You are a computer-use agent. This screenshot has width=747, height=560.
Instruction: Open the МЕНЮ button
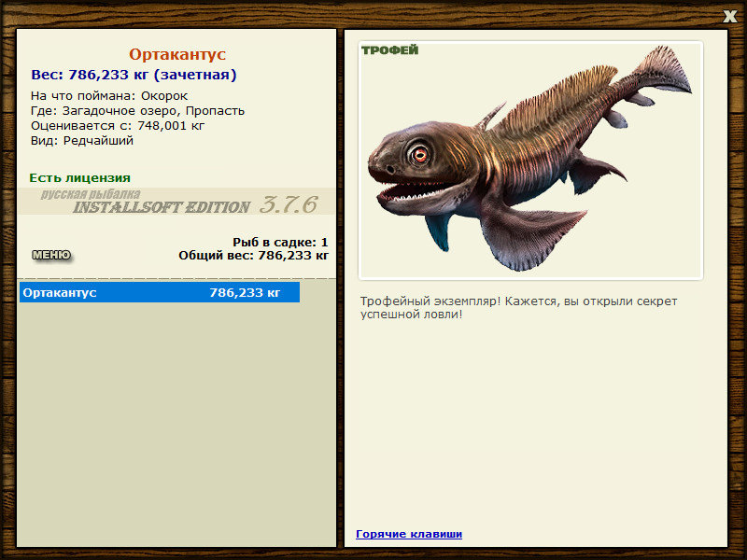[51, 255]
